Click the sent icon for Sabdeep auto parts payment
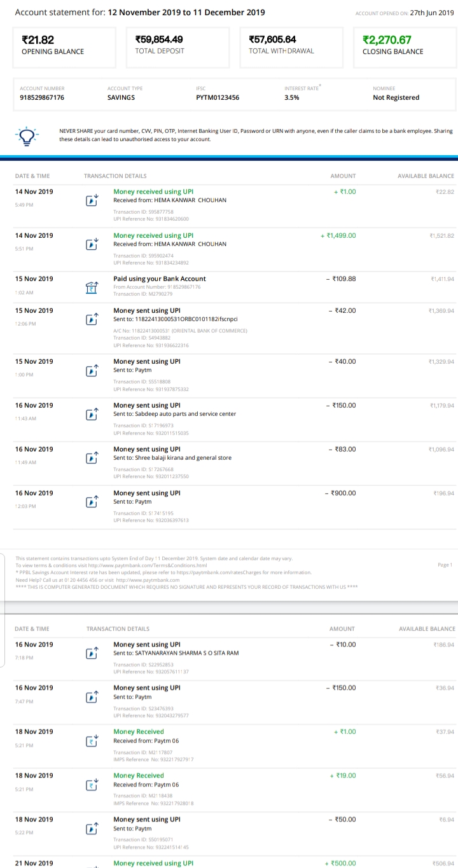Viewport: 458px width, 868px height. (x=92, y=414)
